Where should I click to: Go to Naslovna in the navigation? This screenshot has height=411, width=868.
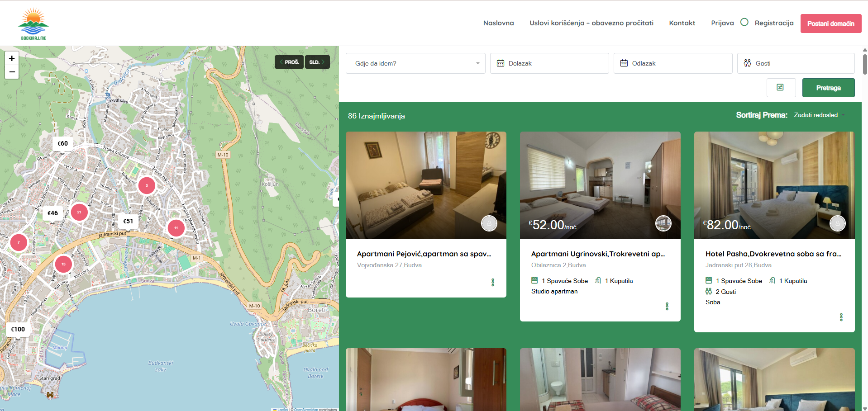coord(498,23)
